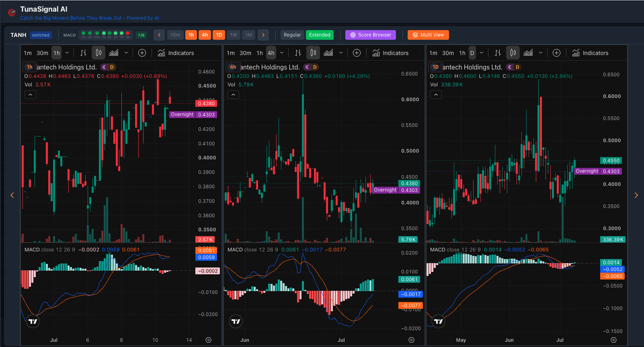This screenshot has width=644, height=347.
Task: Expand chart style dropdown in the 1h chart
Action: [x=126, y=53]
